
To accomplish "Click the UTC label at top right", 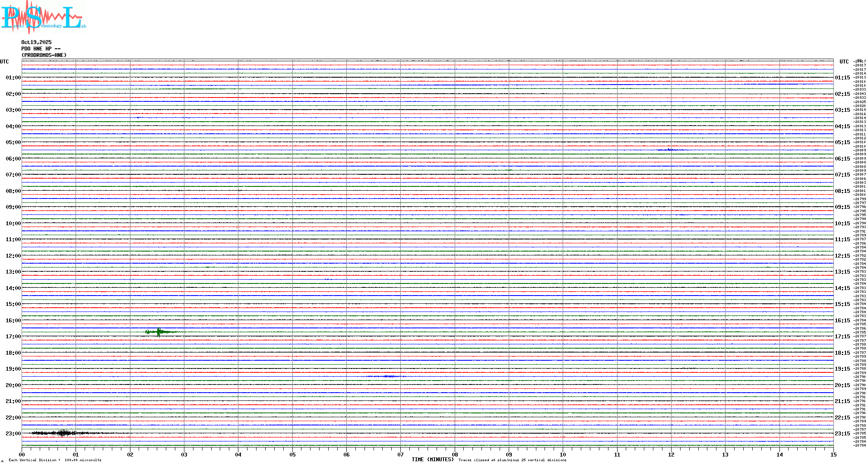I will [844, 62].
